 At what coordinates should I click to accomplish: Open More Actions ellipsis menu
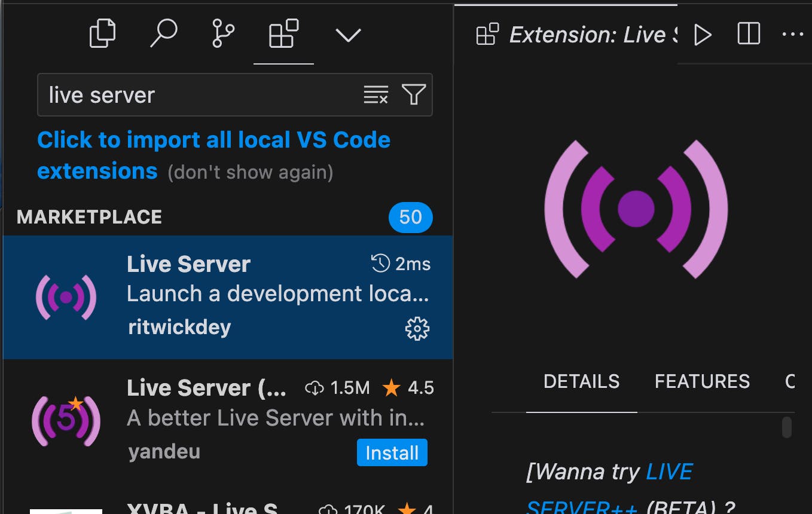793,34
